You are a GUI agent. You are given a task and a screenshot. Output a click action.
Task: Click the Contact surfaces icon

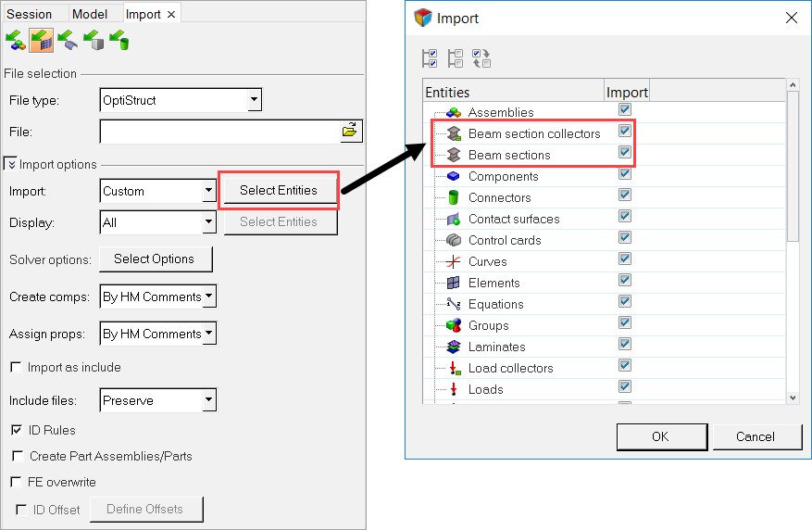pyautogui.click(x=454, y=220)
